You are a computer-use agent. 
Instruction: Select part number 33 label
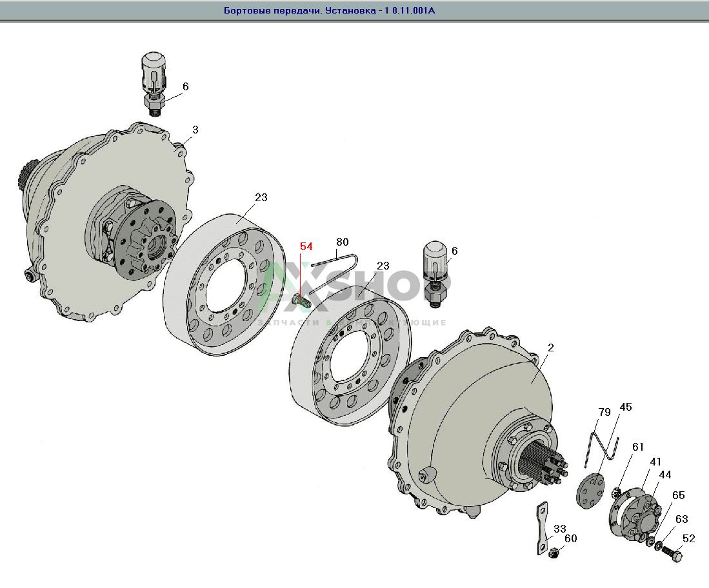pos(560,528)
